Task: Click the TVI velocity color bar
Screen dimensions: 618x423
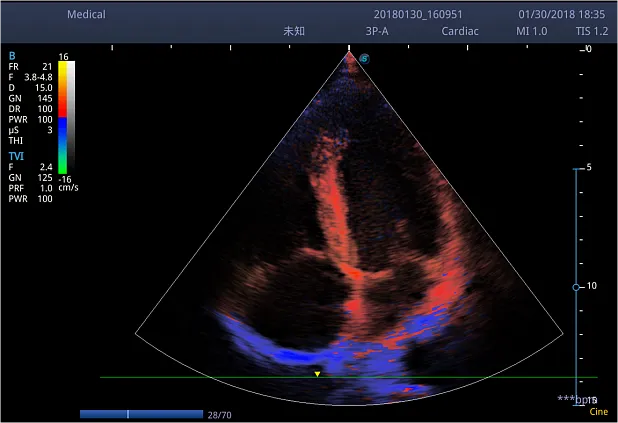Action: [62, 119]
